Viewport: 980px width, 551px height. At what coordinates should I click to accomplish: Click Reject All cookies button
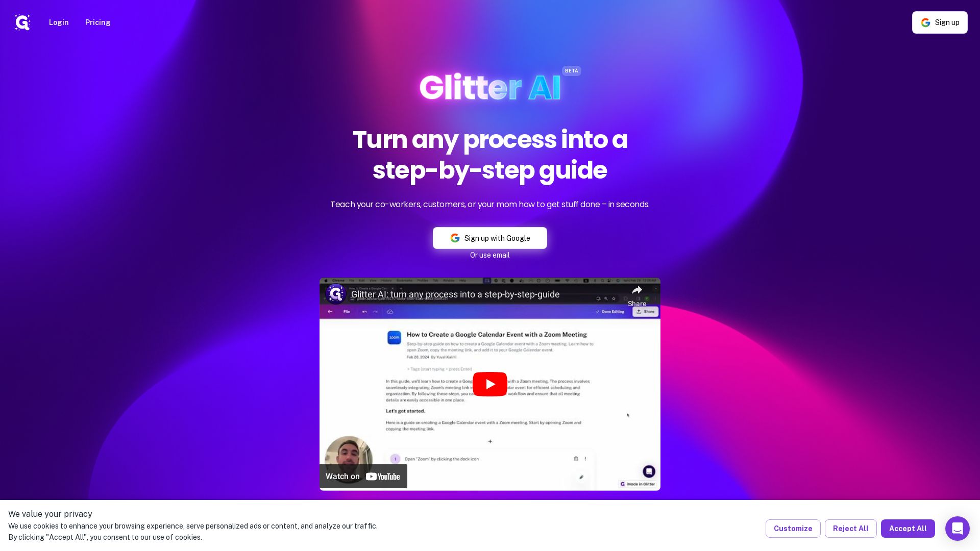(x=850, y=528)
